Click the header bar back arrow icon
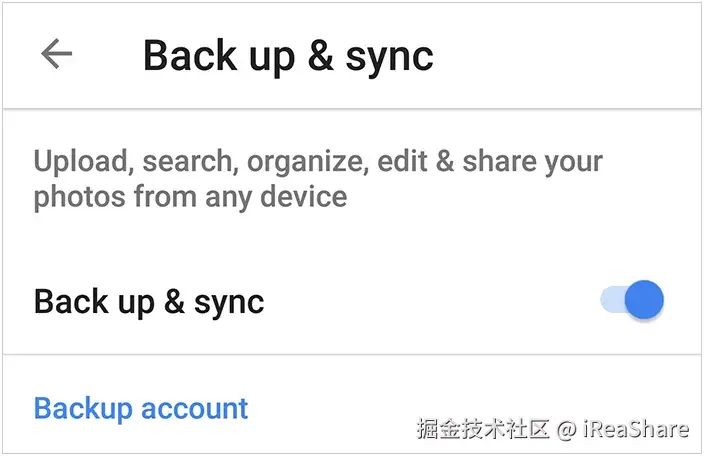 pos(57,54)
